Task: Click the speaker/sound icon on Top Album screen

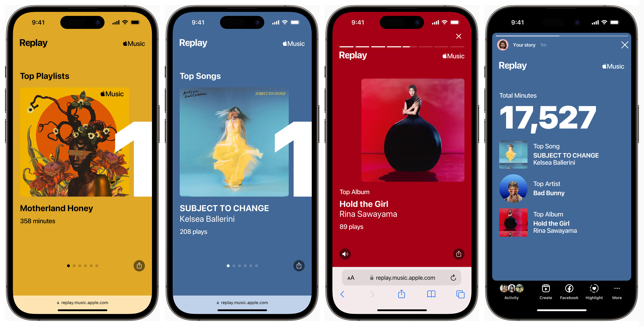Action: point(346,253)
